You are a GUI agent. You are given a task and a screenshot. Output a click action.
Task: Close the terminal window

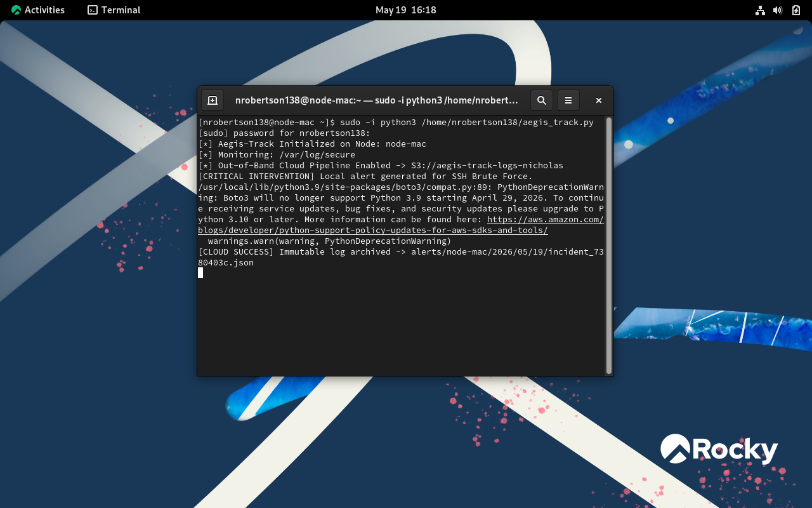pyautogui.click(x=598, y=100)
